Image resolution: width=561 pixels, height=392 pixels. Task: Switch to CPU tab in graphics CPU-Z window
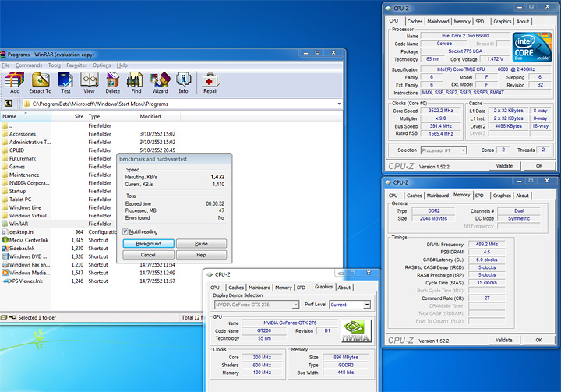click(215, 288)
